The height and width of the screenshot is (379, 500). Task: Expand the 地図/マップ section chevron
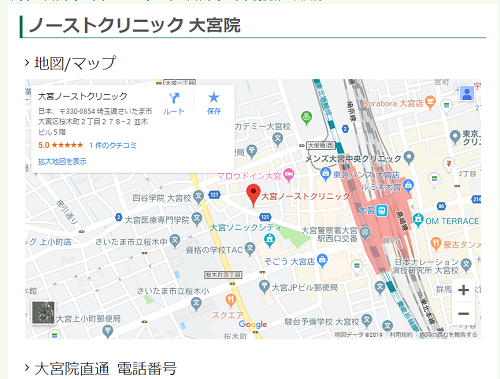pyautogui.click(x=27, y=62)
